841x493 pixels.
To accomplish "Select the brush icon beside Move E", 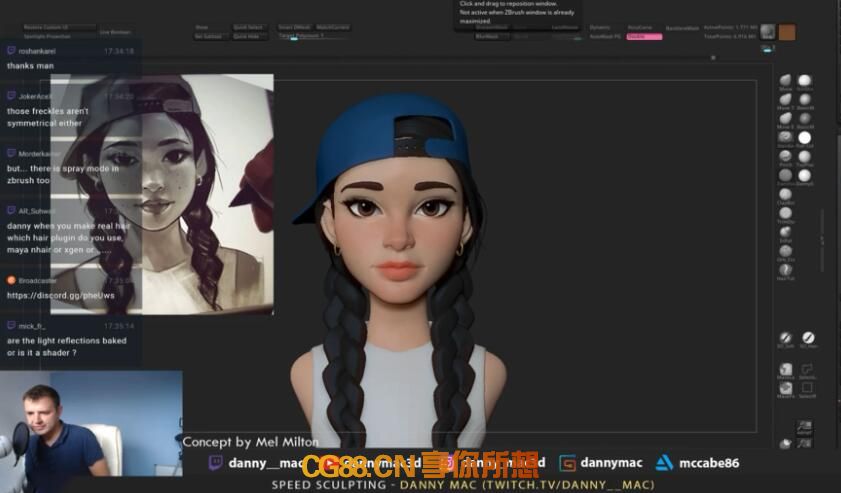I will point(805,119).
